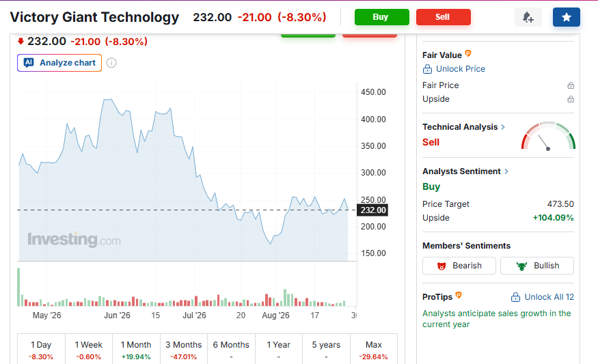
Task: Click the green Buy button
Action: click(382, 17)
